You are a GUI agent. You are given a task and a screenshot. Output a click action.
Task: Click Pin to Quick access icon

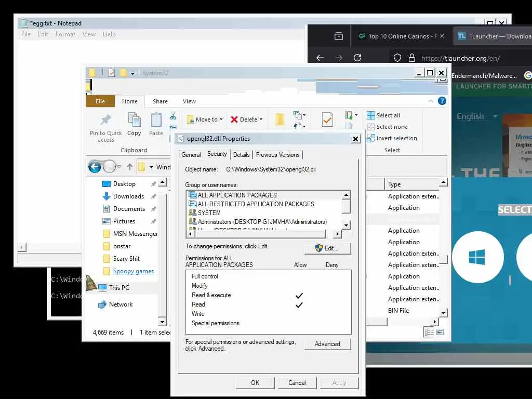click(105, 119)
